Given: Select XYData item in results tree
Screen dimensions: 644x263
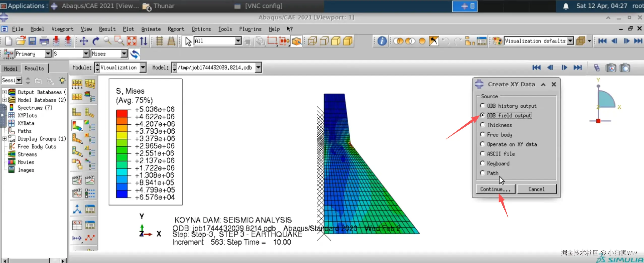Looking at the screenshot, I should click(26, 123).
